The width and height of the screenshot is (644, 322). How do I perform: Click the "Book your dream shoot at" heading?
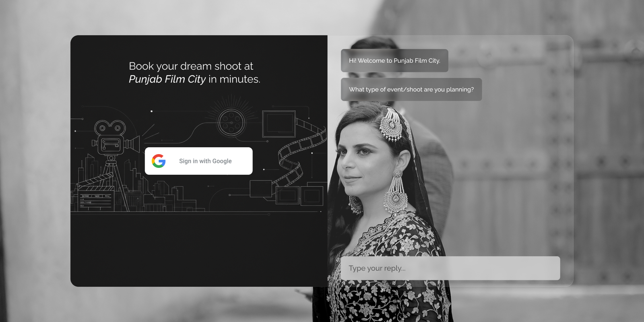click(191, 66)
